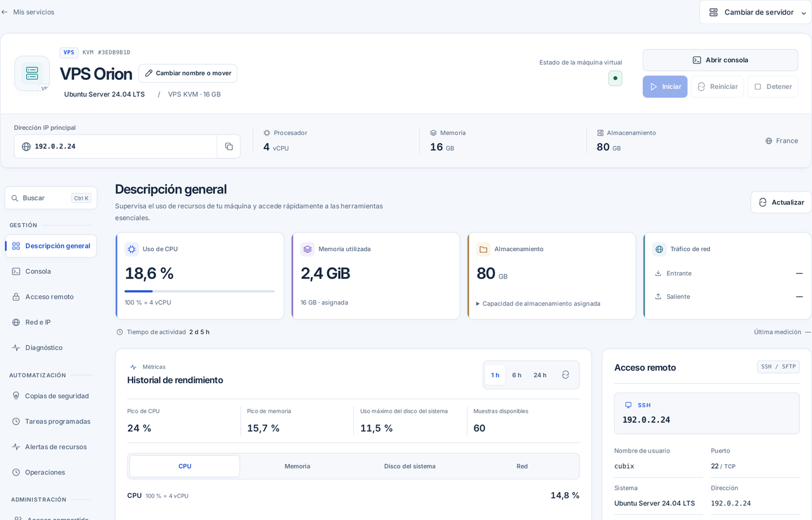Click the Reiniciar button
Viewport: 812px width, 520px height.
pyautogui.click(x=717, y=87)
